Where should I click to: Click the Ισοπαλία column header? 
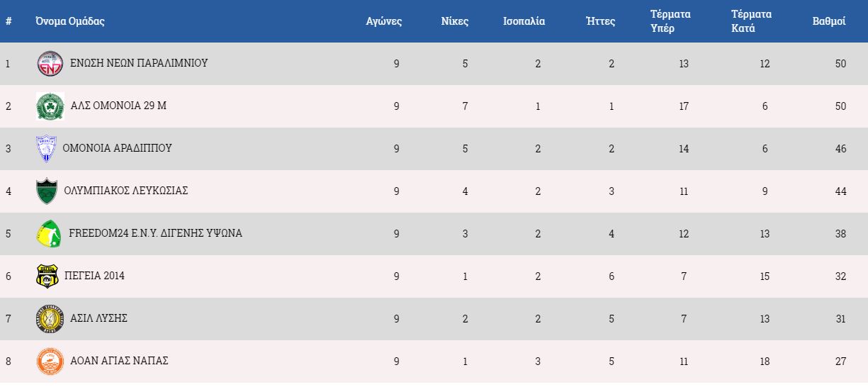coord(524,21)
